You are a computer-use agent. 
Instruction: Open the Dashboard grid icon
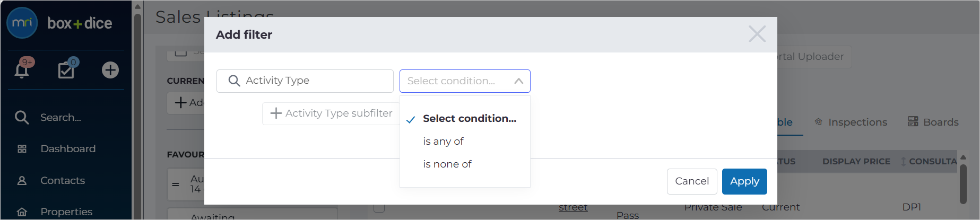(x=22, y=149)
